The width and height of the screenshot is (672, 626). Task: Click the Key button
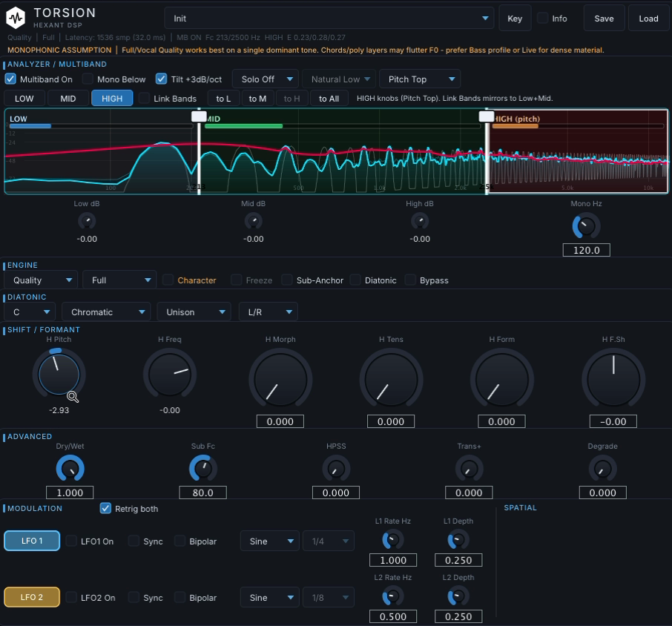(x=515, y=18)
